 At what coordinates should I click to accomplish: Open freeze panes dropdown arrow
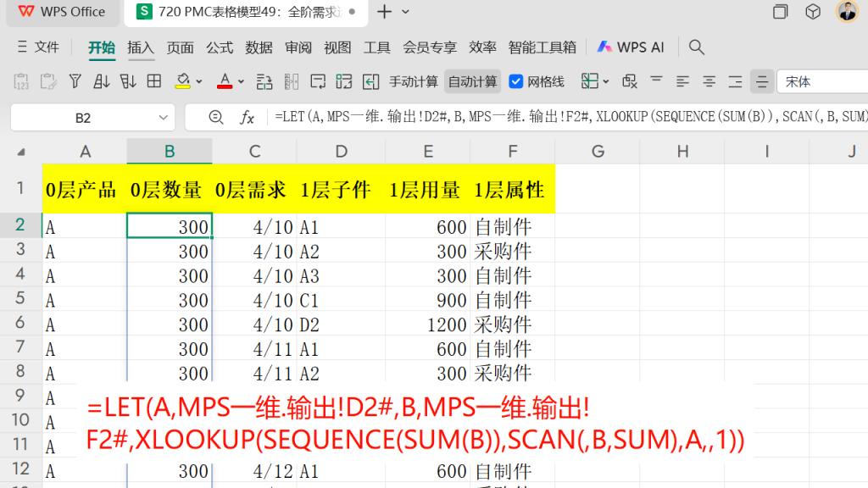tap(606, 82)
